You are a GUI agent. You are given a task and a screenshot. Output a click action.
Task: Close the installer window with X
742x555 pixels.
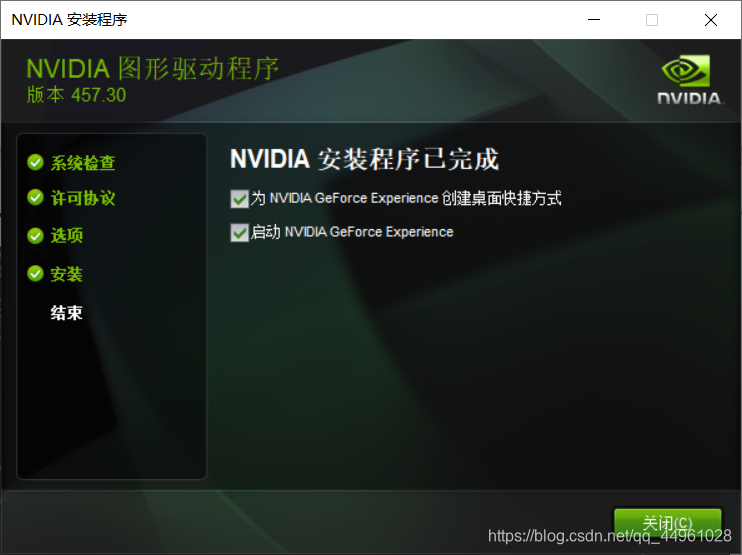coord(710,20)
